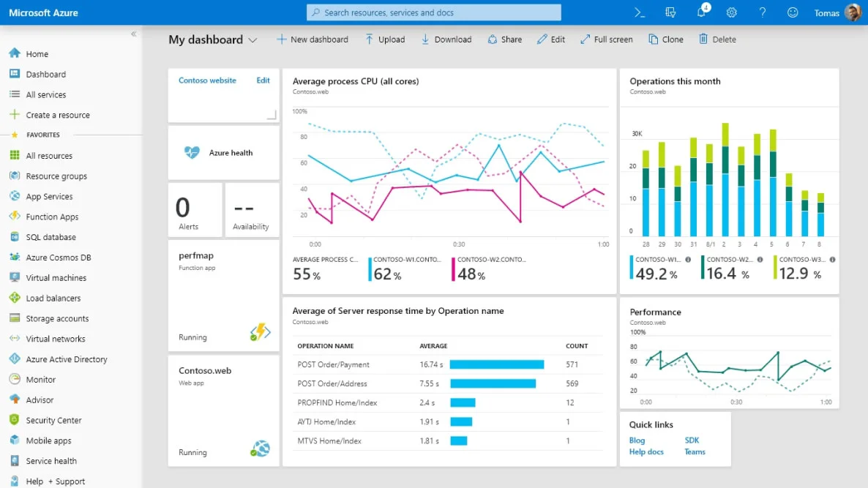Click the POST Order/Payment blue response bar
This screenshot has height=488, width=868.
click(496, 364)
